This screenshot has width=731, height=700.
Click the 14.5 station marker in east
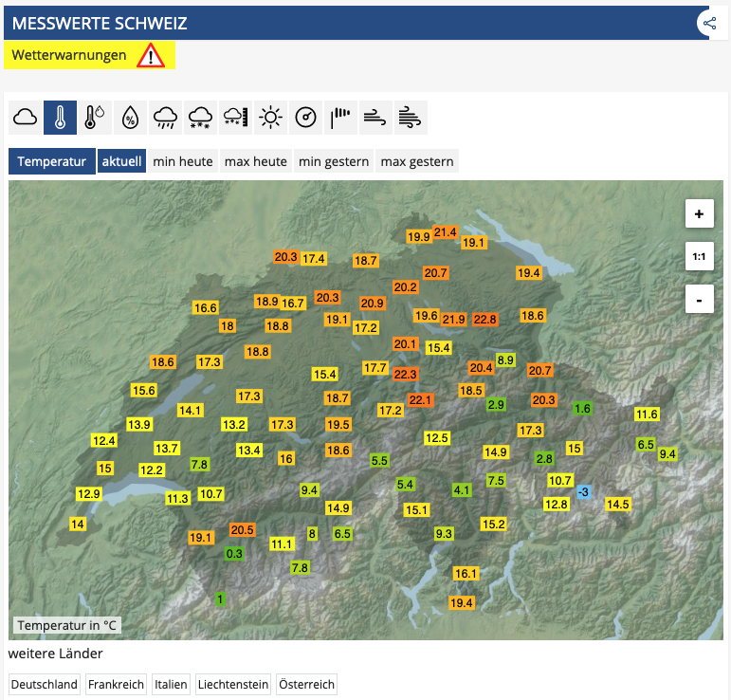pyautogui.click(x=618, y=504)
